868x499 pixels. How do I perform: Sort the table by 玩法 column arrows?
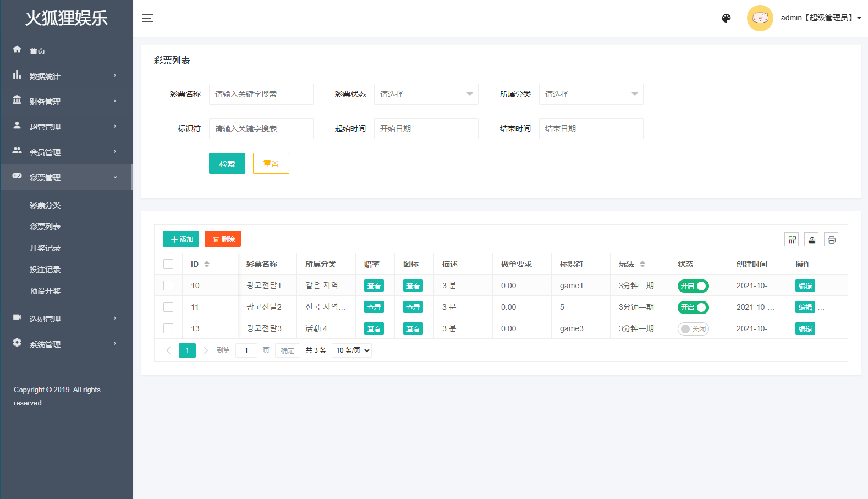coord(642,264)
